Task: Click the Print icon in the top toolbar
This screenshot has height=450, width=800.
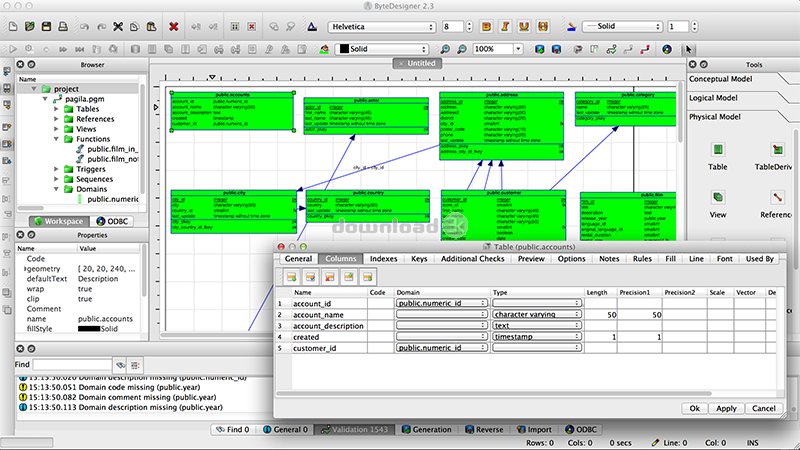Action: coord(63,27)
